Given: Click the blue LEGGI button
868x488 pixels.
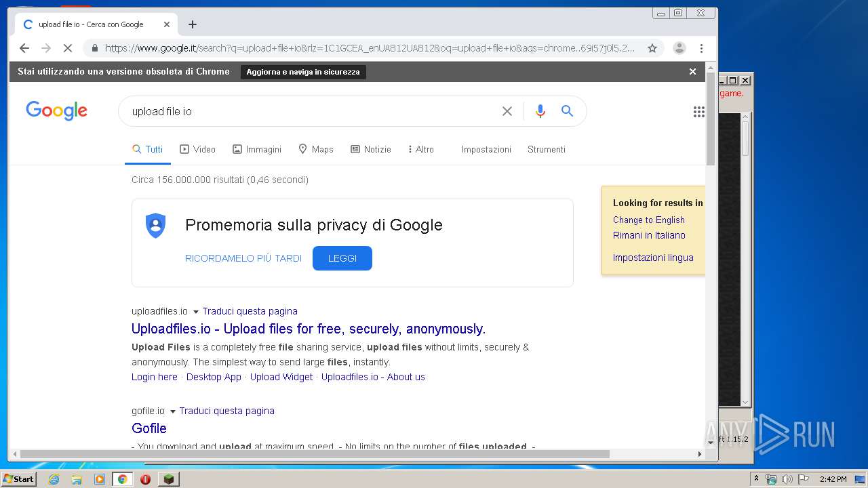Looking at the screenshot, I should coord(342,258).
